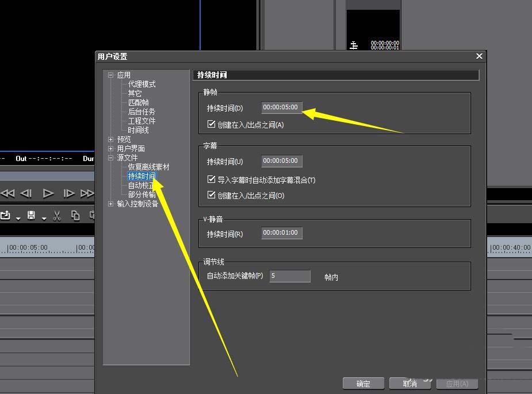Click 00:00:05:00 mark on timeline ruler
This screenshot has height=394, width=532.
(28, 248)
